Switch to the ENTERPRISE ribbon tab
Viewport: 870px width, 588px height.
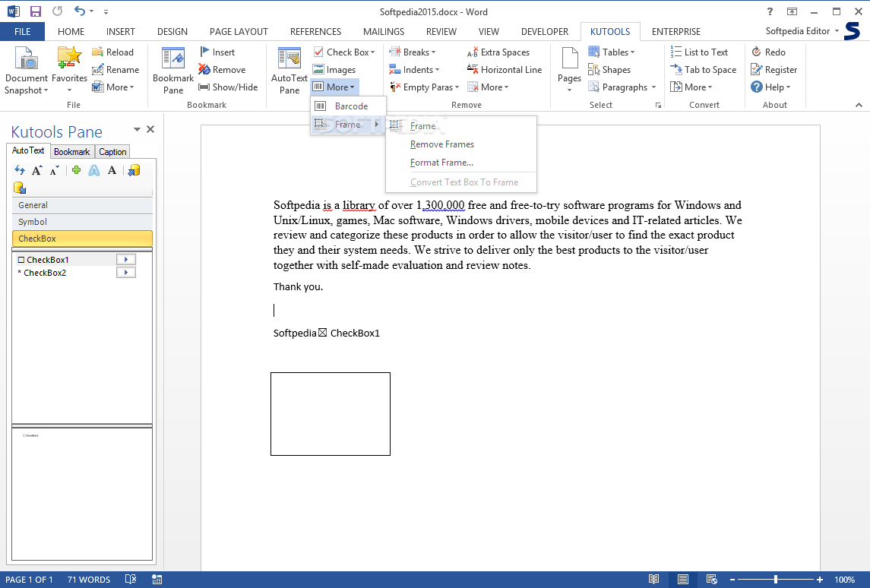(675, 32)
